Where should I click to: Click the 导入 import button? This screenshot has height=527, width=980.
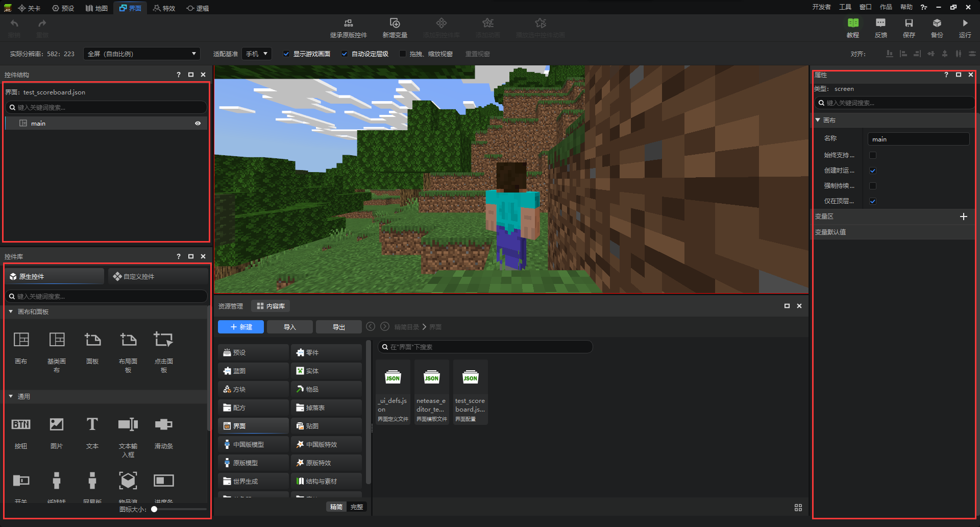290,327
